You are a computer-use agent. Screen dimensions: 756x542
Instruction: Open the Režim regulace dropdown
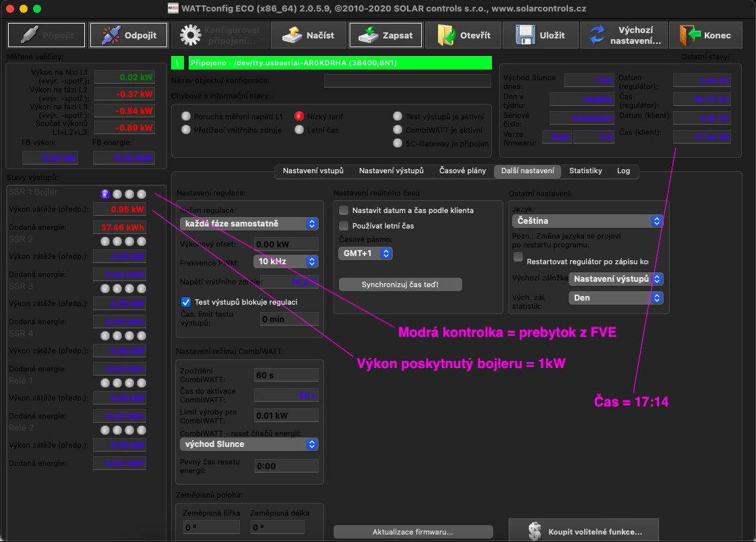pos(249,224)
